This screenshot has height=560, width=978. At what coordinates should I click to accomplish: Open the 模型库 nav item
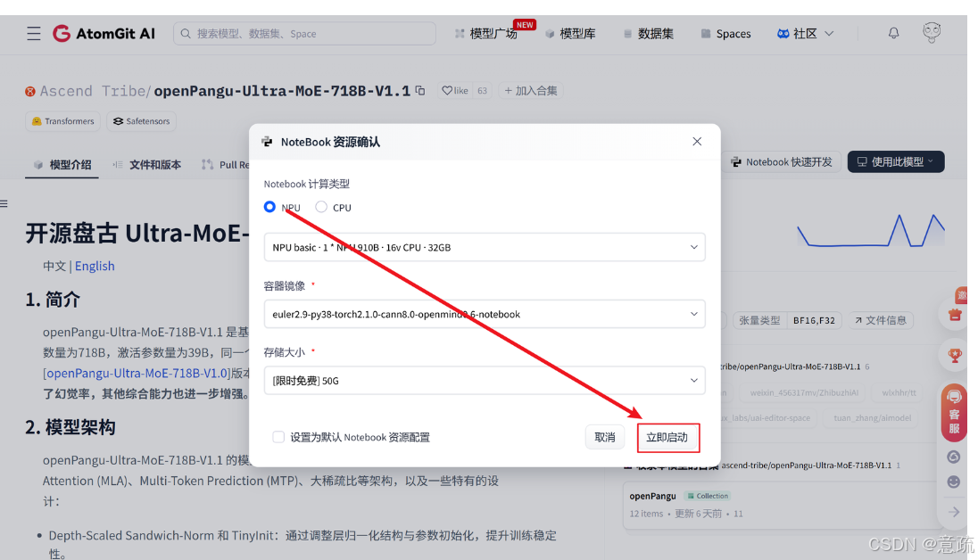pos(571,34)
